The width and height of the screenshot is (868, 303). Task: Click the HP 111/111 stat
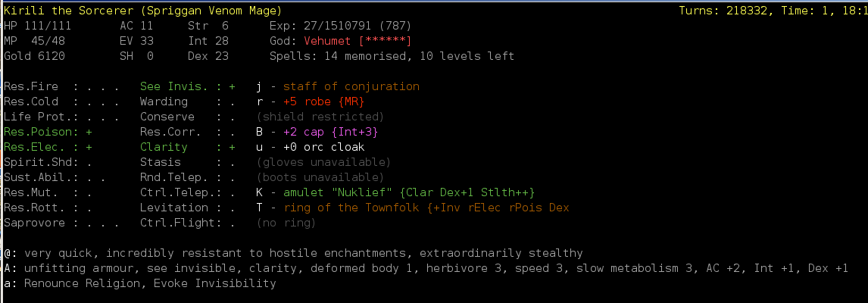[38, 26]
